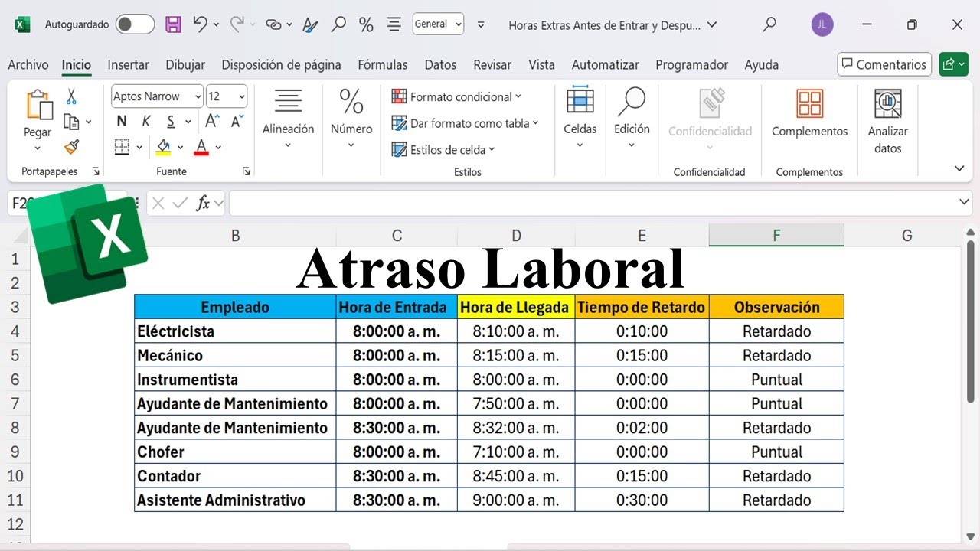Screen dimensions: 980x551
Task: Toggle underline with the S button
Action: pyautogui.click(x=170, y=121)
